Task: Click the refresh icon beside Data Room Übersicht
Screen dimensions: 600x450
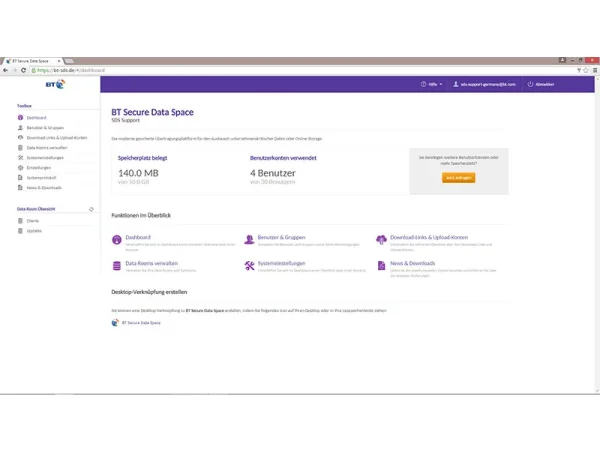Action: pos(91,209)
